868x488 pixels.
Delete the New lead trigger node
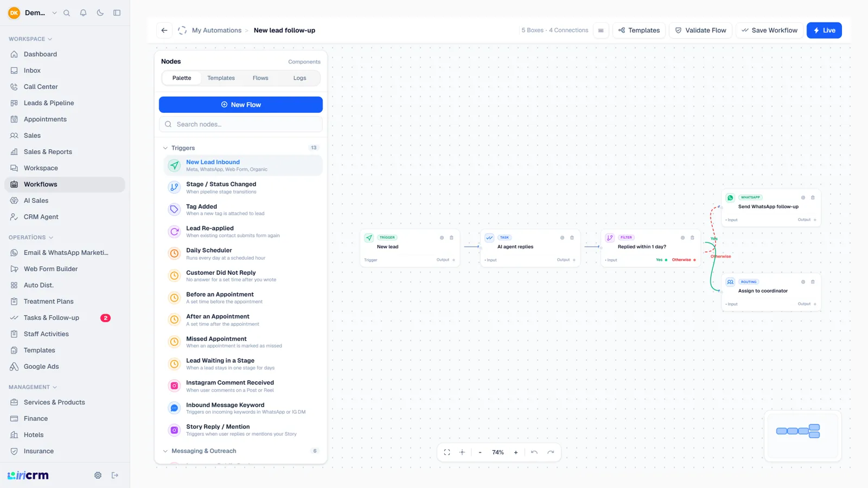[451, 237]
